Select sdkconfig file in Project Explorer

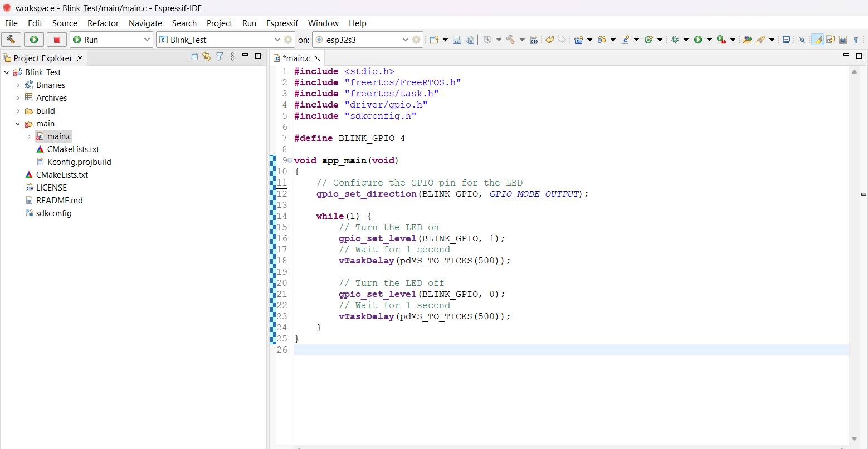pyautogui.click(x=53, y=213)
